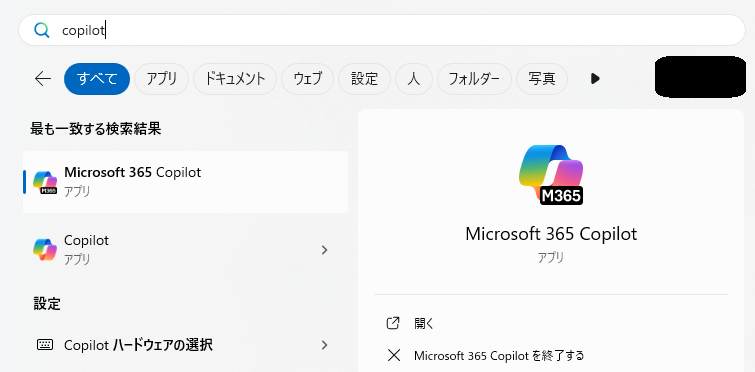Expand the Copilot app result chevron
The width and height of the screenshot is (755, 372).
tap(324, 250)
